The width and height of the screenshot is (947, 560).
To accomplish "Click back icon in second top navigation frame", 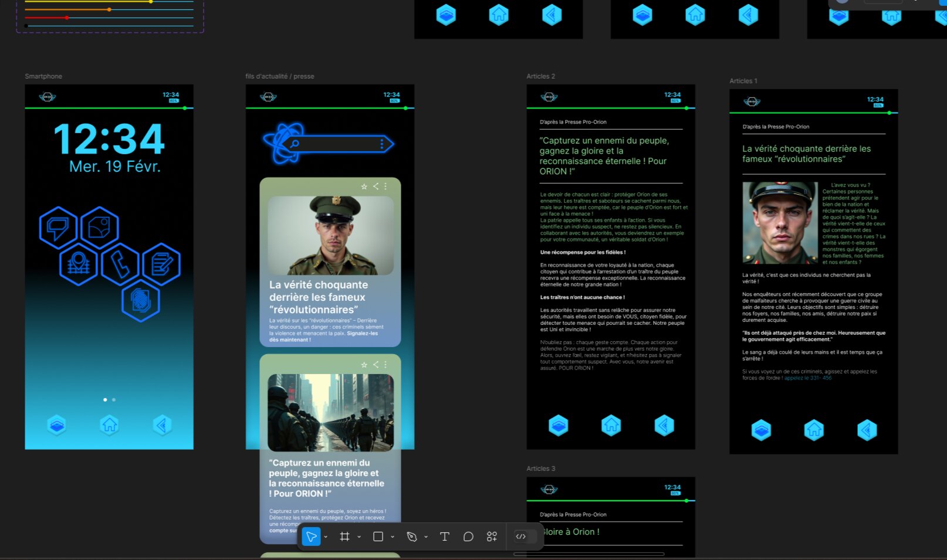I will (748, 14).
